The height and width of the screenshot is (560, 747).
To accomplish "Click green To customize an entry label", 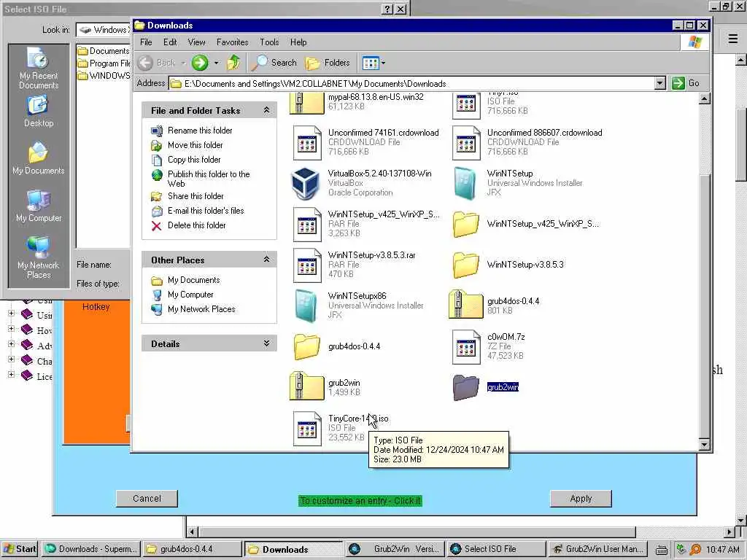I will coord(360,501).
